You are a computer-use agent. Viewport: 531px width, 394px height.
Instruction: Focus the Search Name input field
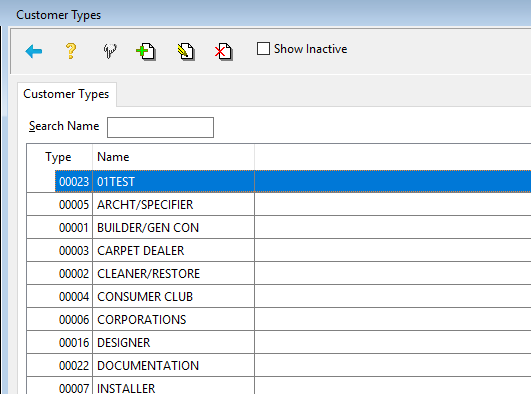[x=160, y=127]
